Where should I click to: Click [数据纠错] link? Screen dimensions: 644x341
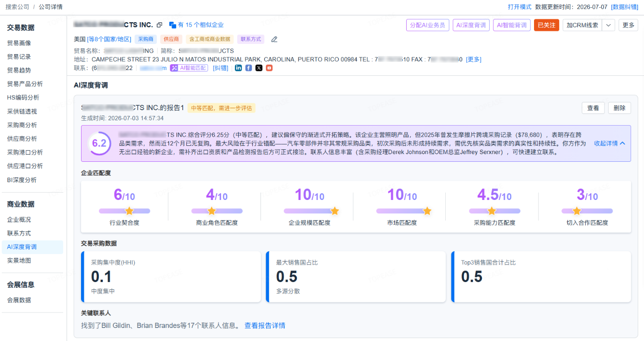coord(624,7)
